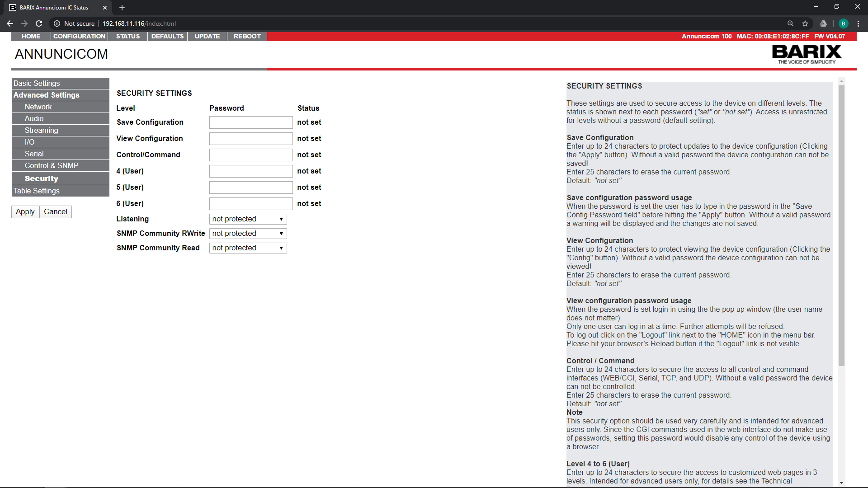
Task: Focus the Control/Command password field
Action: click(x=251, y=155)
